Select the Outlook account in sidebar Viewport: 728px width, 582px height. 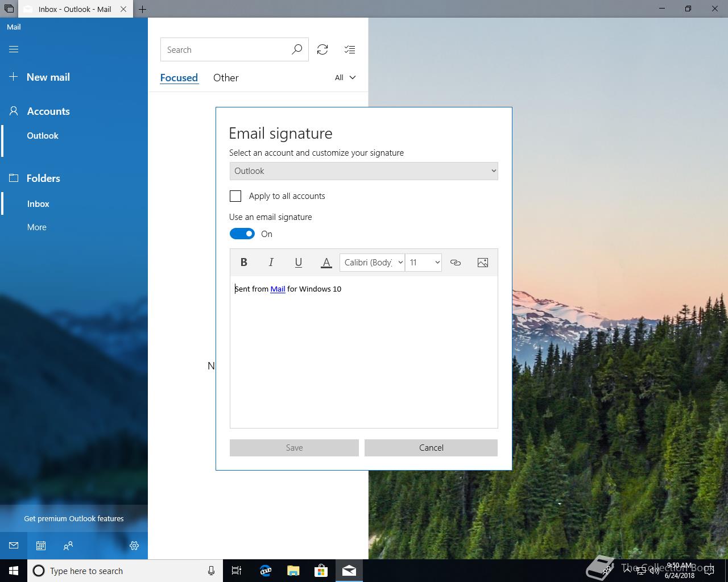coord(43,136)
